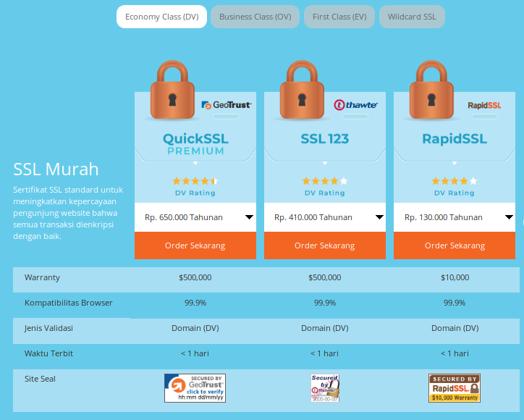Switch to the Business Class (OV) tab
This screenshot has height=420, width=524.
pyautogui.click(x=255, y=17)
